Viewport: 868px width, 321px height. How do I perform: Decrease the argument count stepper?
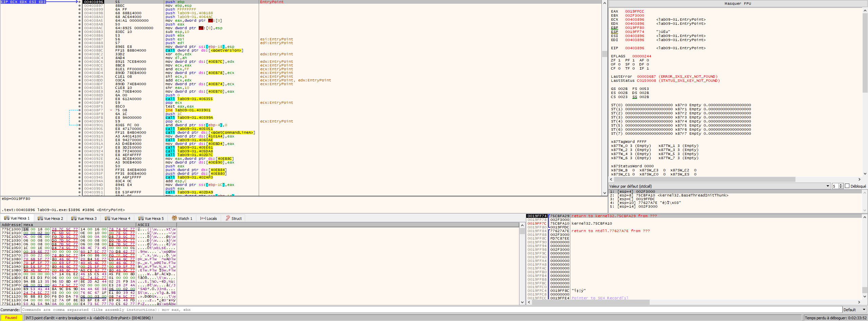(841, 187)
